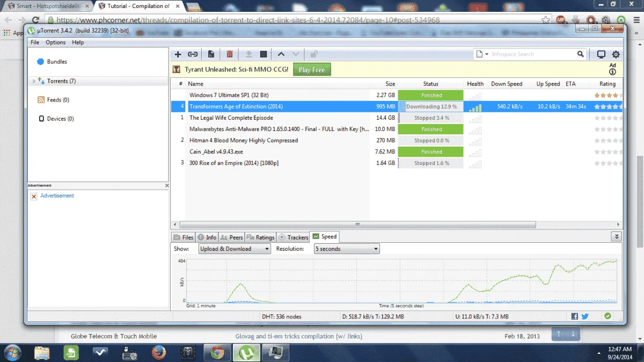Screen dimensions: 644x362
Task: Switch to the Peers tab
Action: (x=232, y=237)
